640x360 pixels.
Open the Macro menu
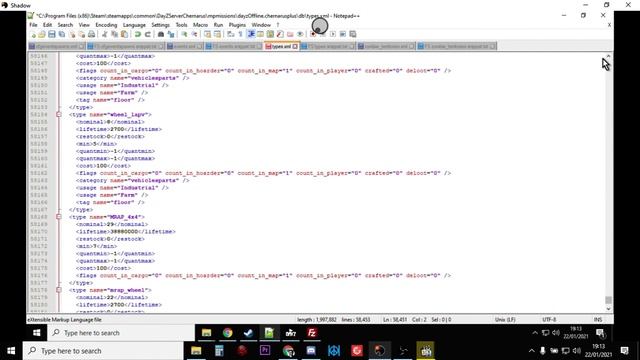pos(200,25)
